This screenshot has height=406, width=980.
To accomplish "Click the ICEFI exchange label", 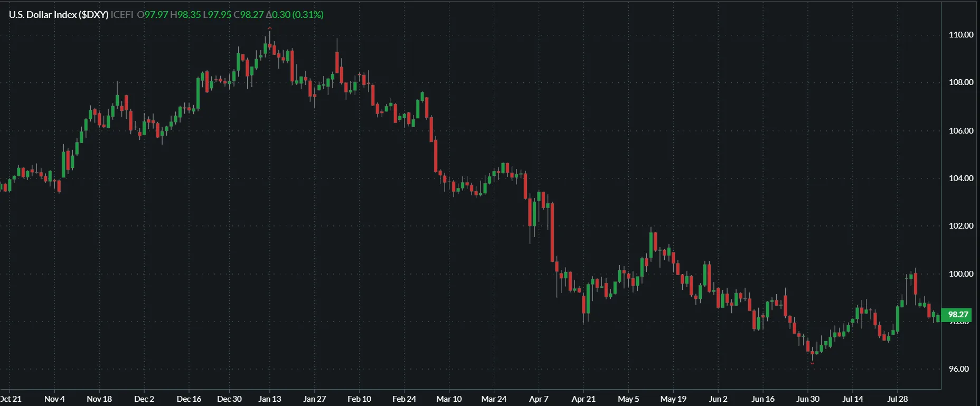I will coord(121,15).
